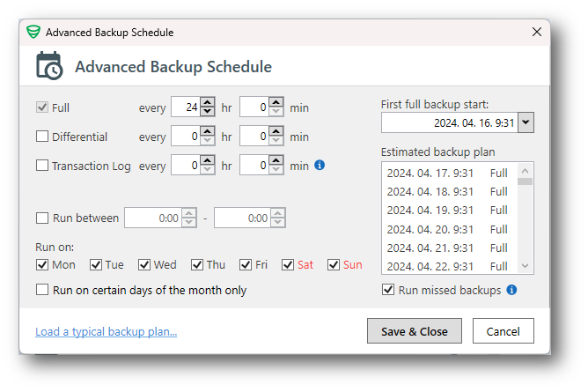This screenshot has height=392, width=588.
Task: Uncheck the Run missed backups option
Action: click(388, 290)
